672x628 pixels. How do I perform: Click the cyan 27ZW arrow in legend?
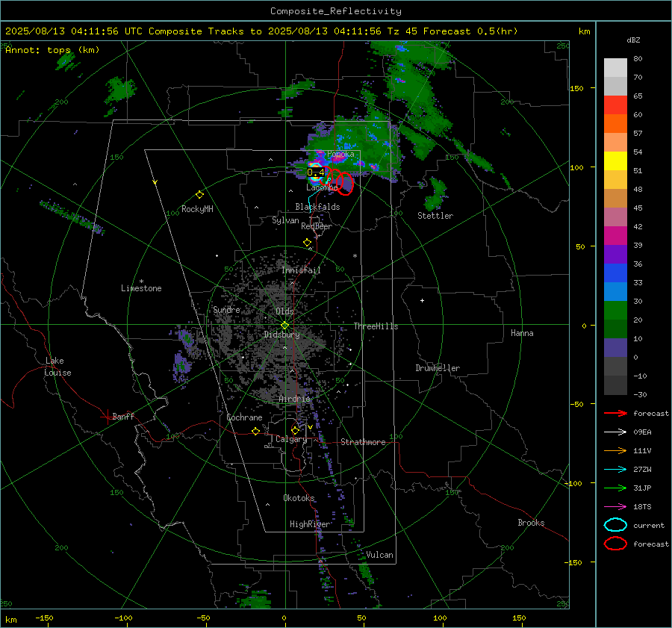(x=615, y=470)
